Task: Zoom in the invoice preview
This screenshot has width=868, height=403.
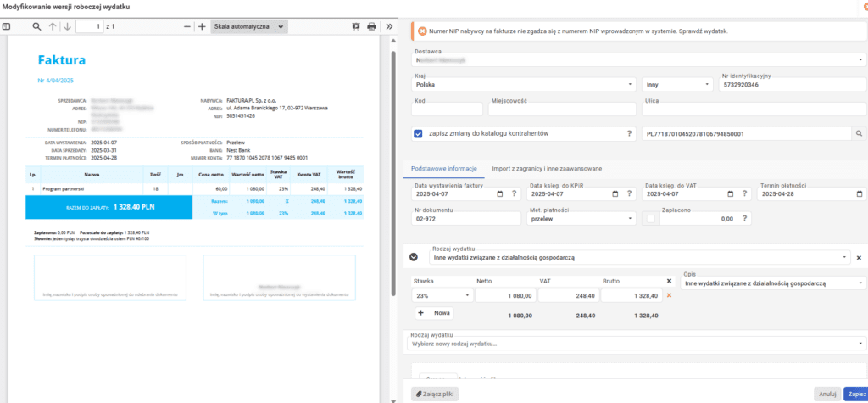Action: click(202, 27)
